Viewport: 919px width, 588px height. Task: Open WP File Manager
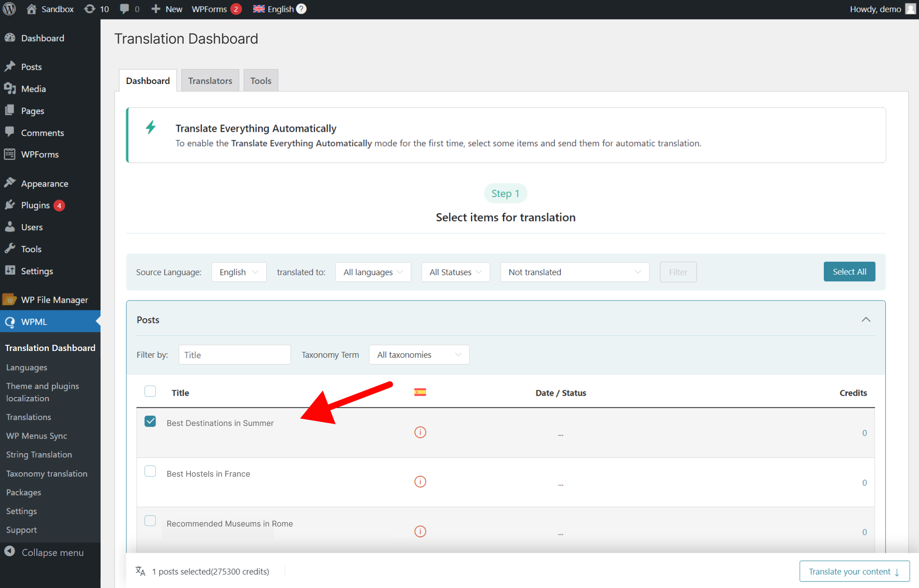50,300
